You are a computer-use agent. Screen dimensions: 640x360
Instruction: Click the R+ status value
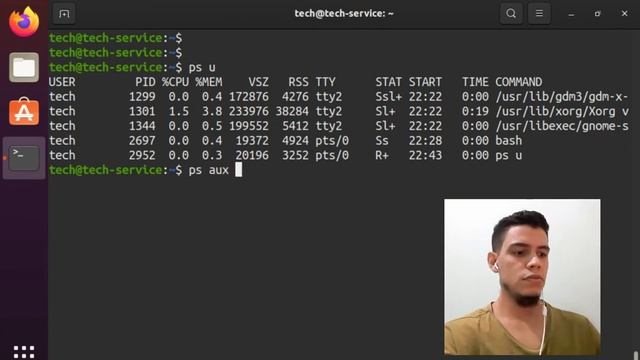[382, 156]
